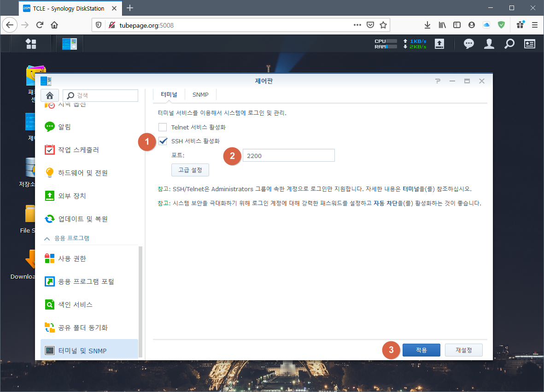Open Hardware & Power (하드웨어 및 전원)
This screenshot has width=544, height=392.
tap(89, 173)
